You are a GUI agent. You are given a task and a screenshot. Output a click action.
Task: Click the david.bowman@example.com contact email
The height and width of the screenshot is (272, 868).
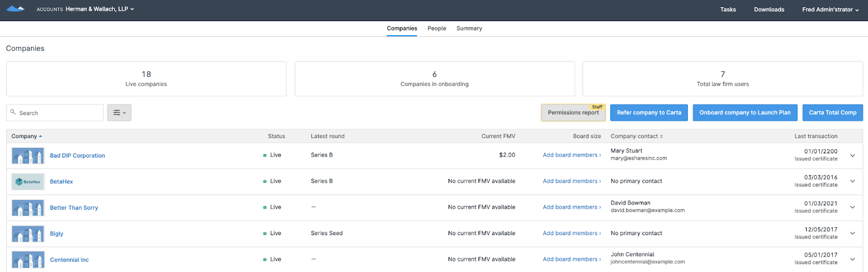(648, 210)
